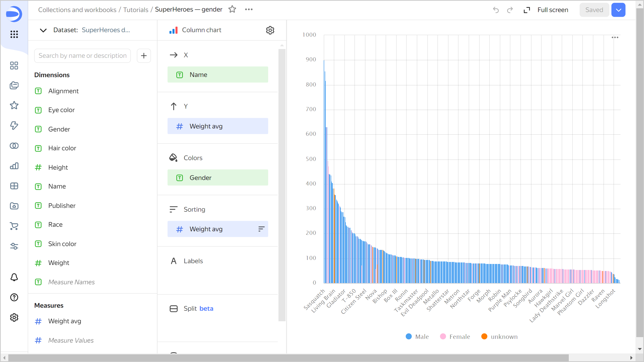
Task: Add chart to favorites star
Action: pyautogui.click(x=232, y=9)
